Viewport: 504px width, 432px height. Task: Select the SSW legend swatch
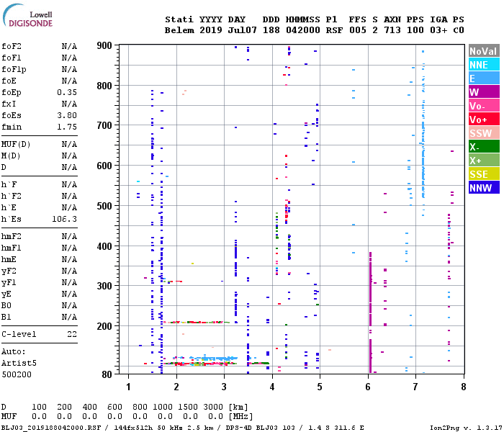484,133
